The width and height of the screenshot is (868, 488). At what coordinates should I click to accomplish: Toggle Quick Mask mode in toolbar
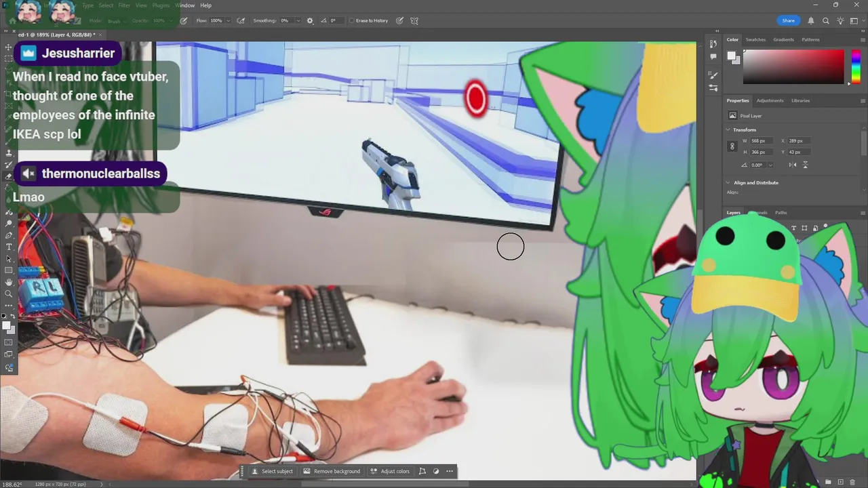point(9,342)
